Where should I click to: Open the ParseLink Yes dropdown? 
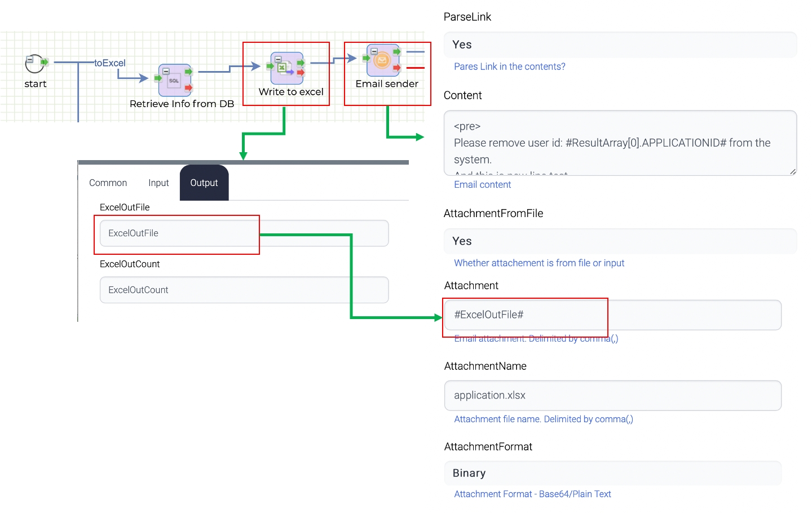pos(620,45)
